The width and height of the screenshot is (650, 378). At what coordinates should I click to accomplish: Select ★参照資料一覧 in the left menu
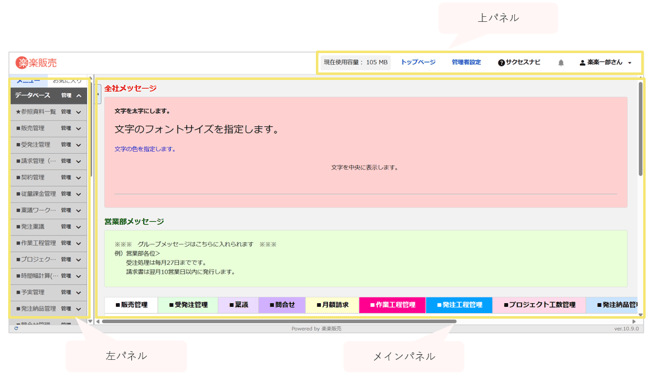coord(36,112)
